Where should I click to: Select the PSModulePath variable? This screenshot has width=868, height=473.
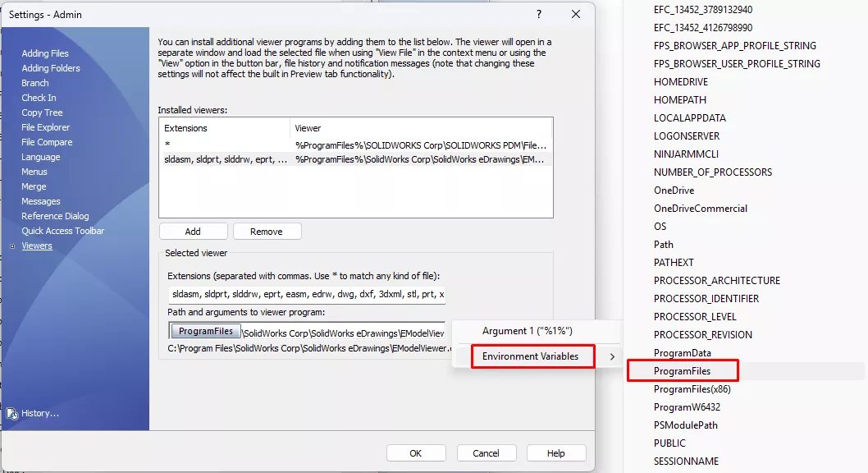685,425
